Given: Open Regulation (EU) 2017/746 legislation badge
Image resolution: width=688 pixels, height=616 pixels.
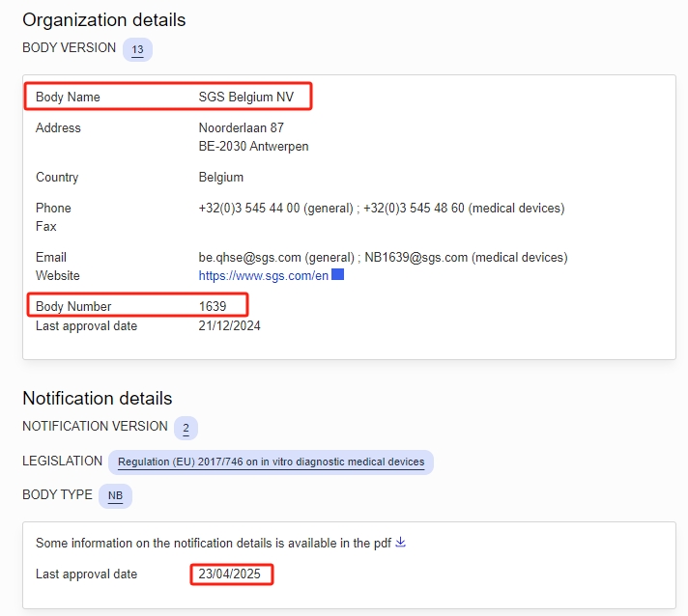Looking at the screenshot, I should pos(272,462).
